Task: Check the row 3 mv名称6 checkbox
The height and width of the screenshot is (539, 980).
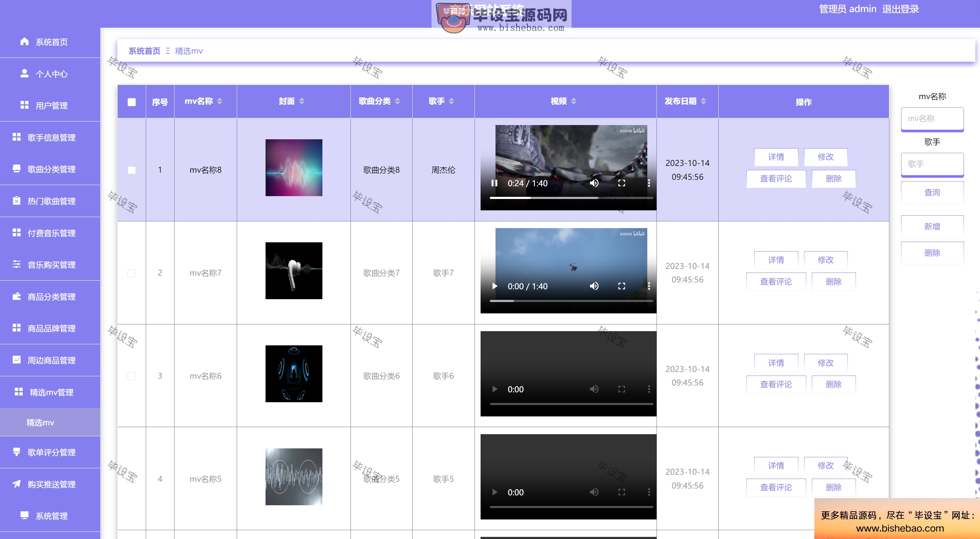Action: (132, 376)
